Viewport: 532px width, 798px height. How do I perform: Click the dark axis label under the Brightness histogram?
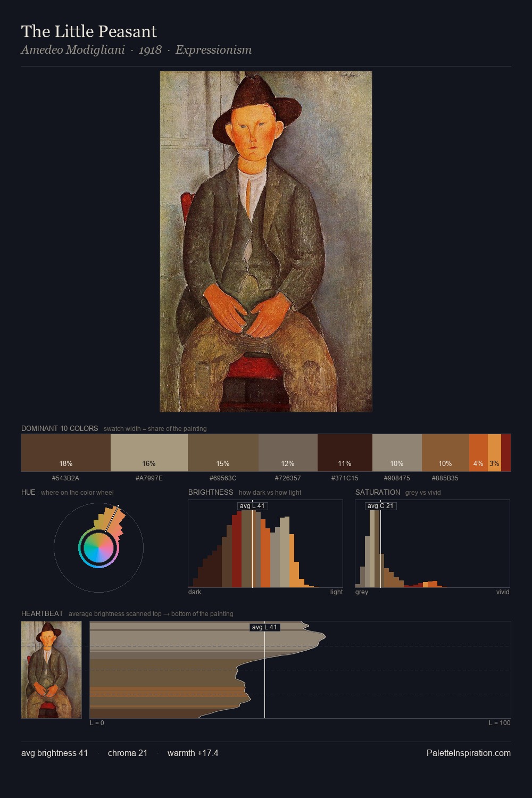tap(195, 592)
